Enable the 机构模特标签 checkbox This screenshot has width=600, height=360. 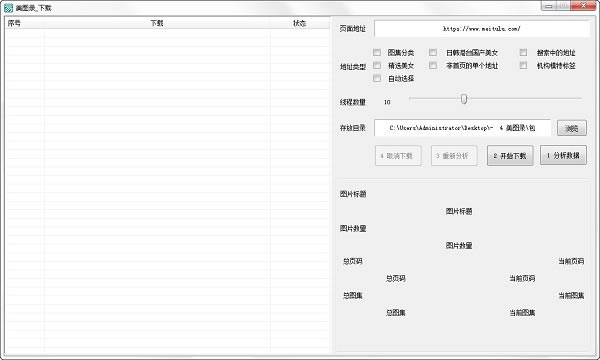523,65
